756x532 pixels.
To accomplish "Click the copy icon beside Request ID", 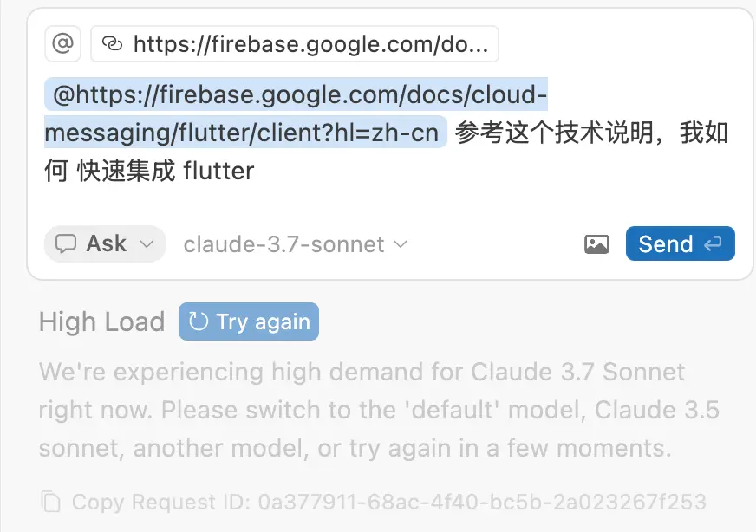I will [x=51, y=502].
